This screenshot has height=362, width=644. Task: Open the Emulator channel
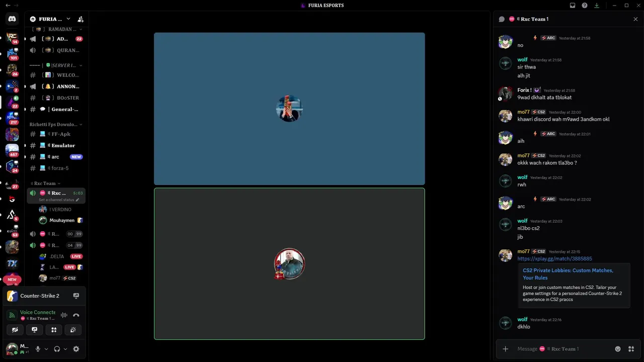(56, 145)
